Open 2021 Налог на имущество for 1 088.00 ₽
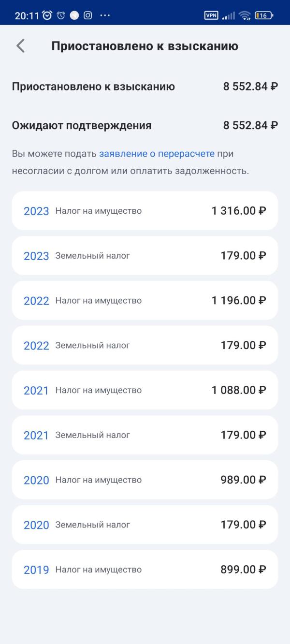 click(145, 390)
